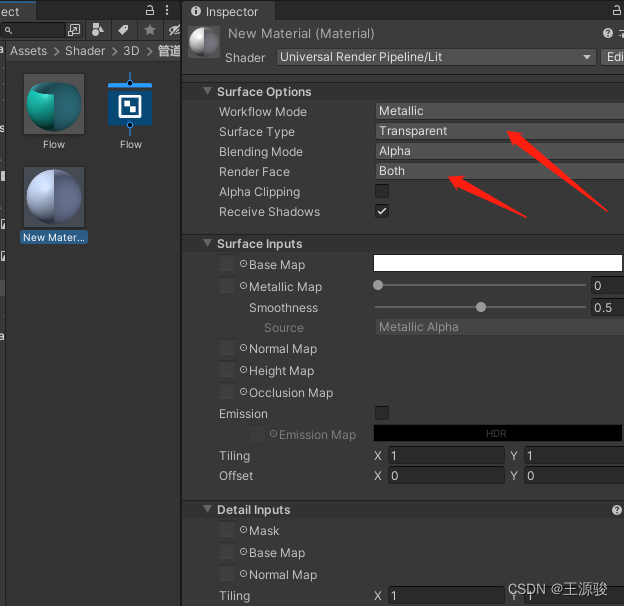Image resolution: width=624 pixels, height=606 pixels.
Task: Click the search by type filter icon
Action: point(97,30)
